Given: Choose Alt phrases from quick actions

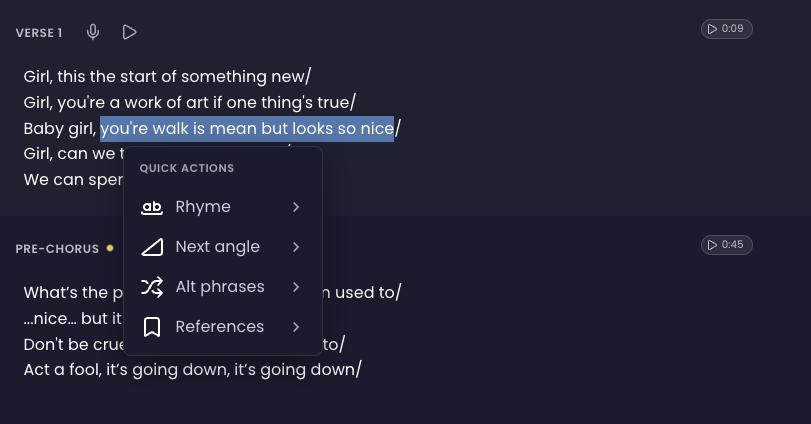Looking at the screenshot, I should pyautogui.click(x=220, y=287).
